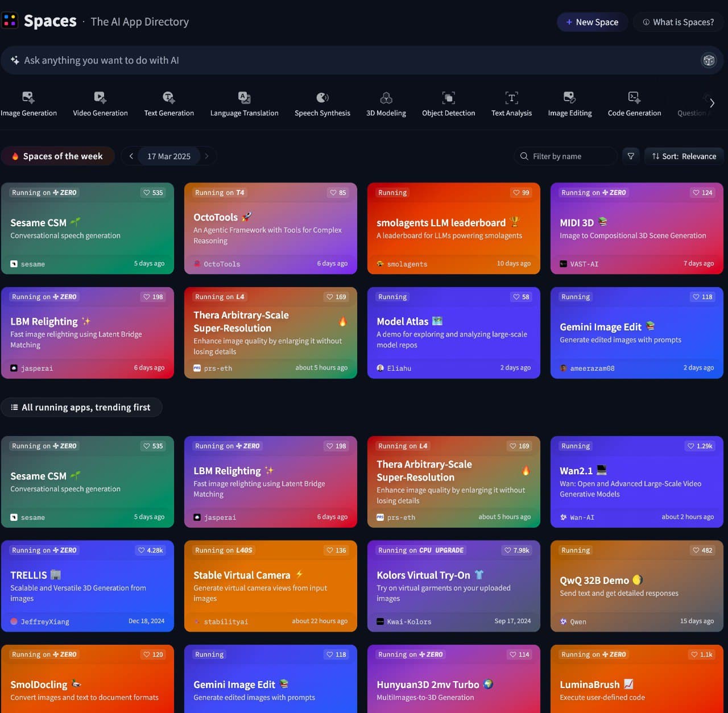Screen dimensions: 728x713
Task: Click the 'Running on L40S' badge
Action: pos(224,550)
